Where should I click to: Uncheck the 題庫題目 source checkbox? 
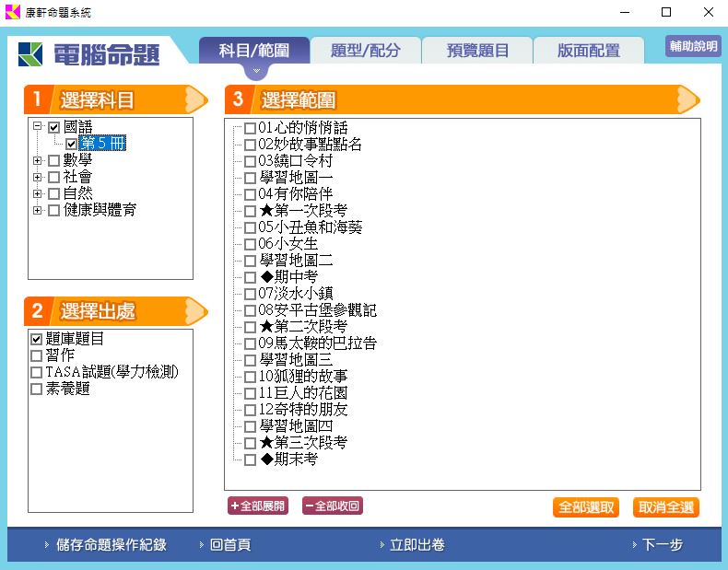point(36,339)
